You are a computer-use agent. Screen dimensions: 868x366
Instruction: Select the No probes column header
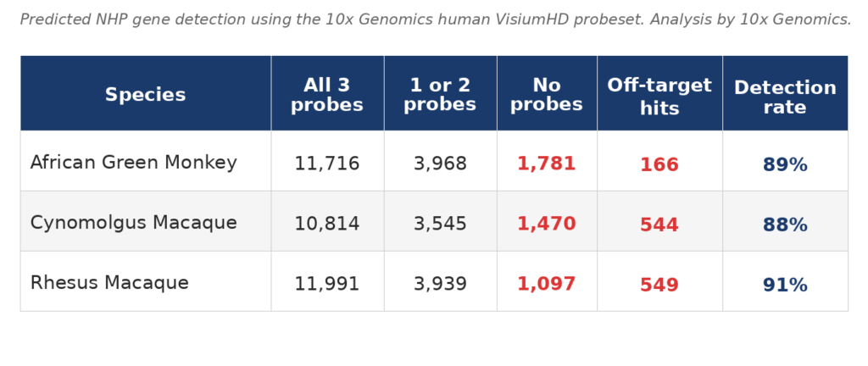(547, 95)
